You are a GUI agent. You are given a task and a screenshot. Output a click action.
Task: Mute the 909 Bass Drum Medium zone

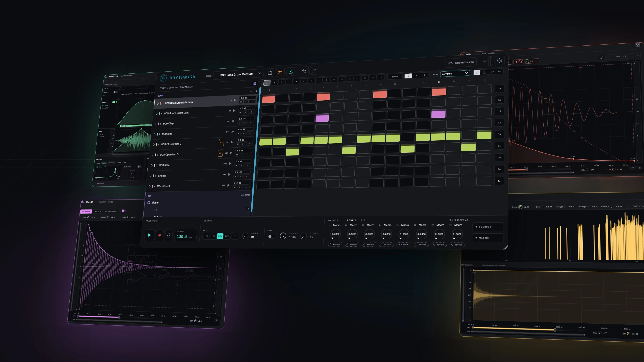(x=241, y=102)
